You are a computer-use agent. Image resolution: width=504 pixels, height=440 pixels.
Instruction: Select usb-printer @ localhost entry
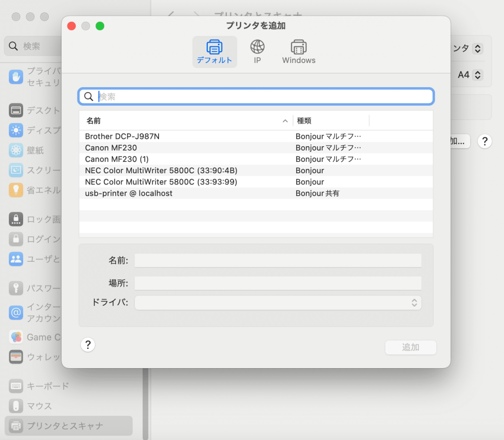tap(256, 193)
